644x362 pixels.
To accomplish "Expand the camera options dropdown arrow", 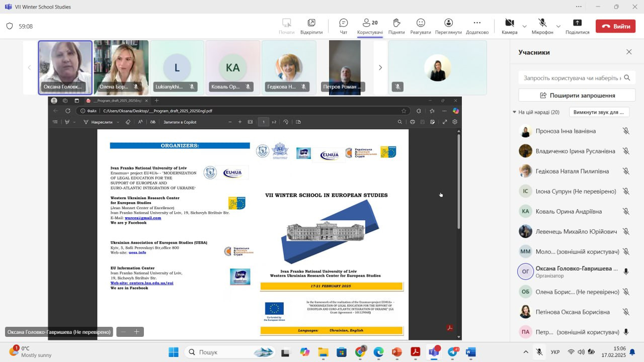I will 524,26.
